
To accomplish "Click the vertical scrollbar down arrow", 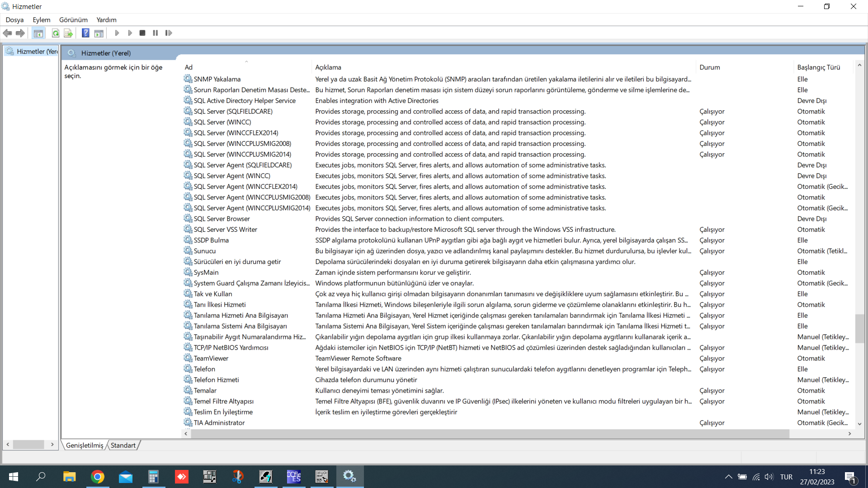I will click(x=859, y=424).
